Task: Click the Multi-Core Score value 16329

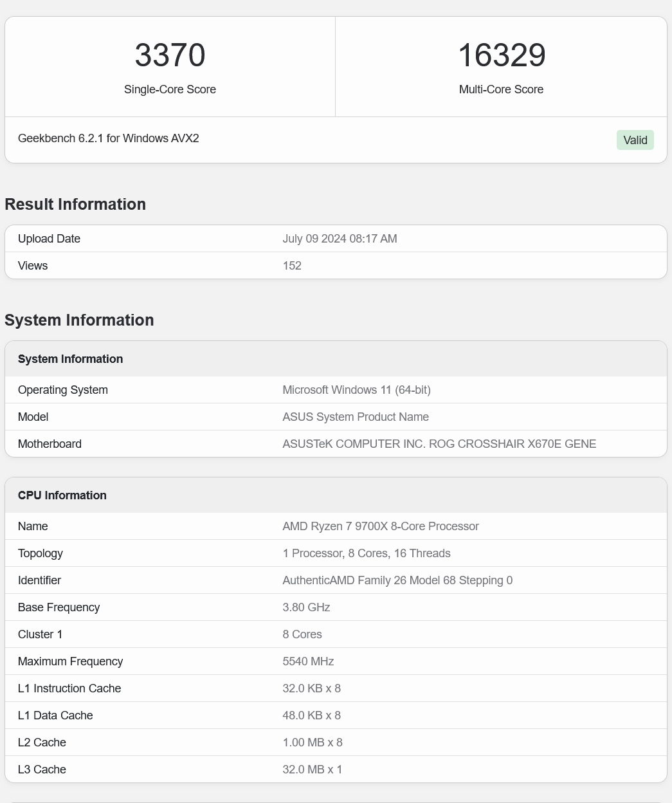Action: [x=501, y=55]
